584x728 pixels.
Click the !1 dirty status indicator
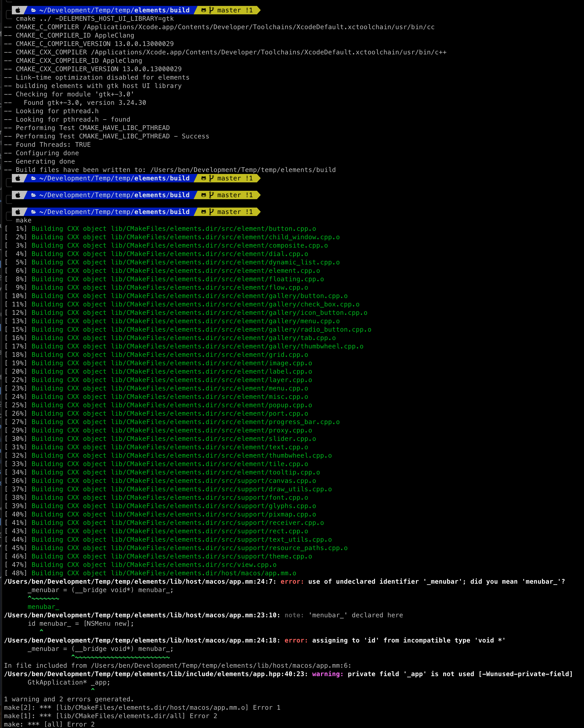(x=250, y=10)
